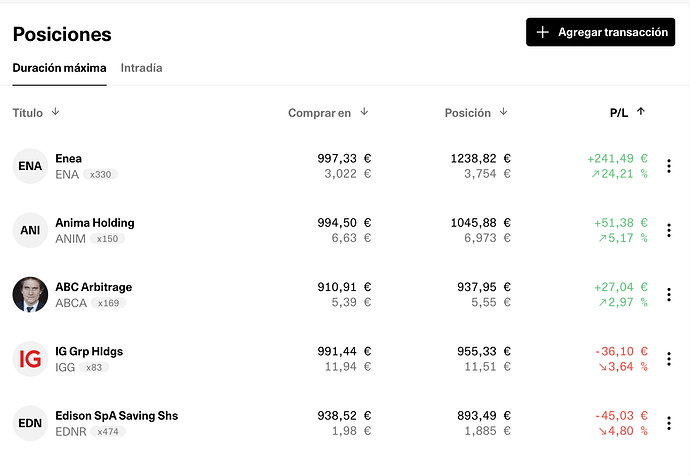
Task: Open the options menu for Edison SpA
Action: click(x=669, y=423)
